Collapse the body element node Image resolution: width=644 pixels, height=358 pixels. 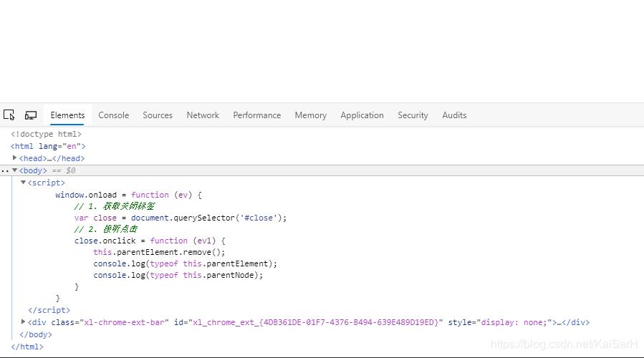click(x=14, y=170)
